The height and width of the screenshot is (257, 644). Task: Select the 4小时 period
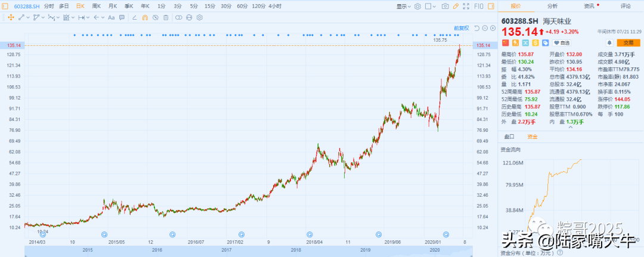(275, 6)
